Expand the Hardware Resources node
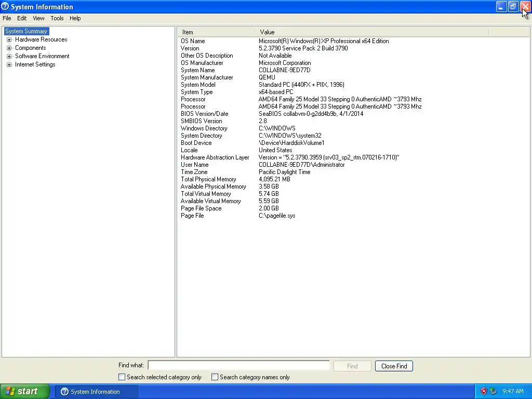The image size is (532, 399). click(x=9, y=39)
